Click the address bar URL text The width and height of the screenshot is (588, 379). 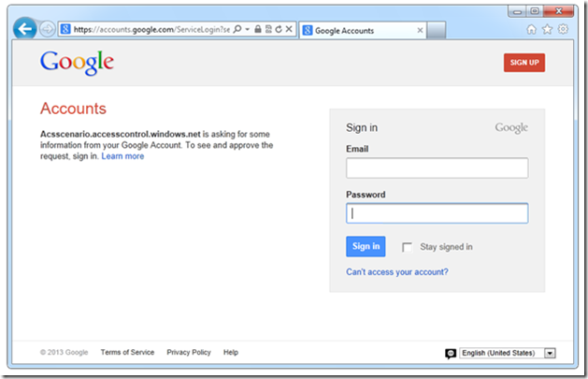tap(151, 29)
